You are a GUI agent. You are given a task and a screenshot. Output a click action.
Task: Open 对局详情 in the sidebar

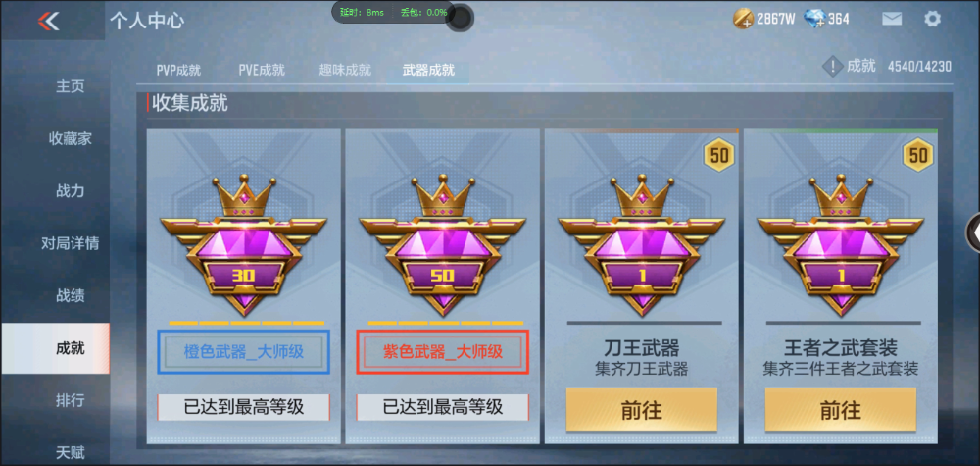point(70,243)
